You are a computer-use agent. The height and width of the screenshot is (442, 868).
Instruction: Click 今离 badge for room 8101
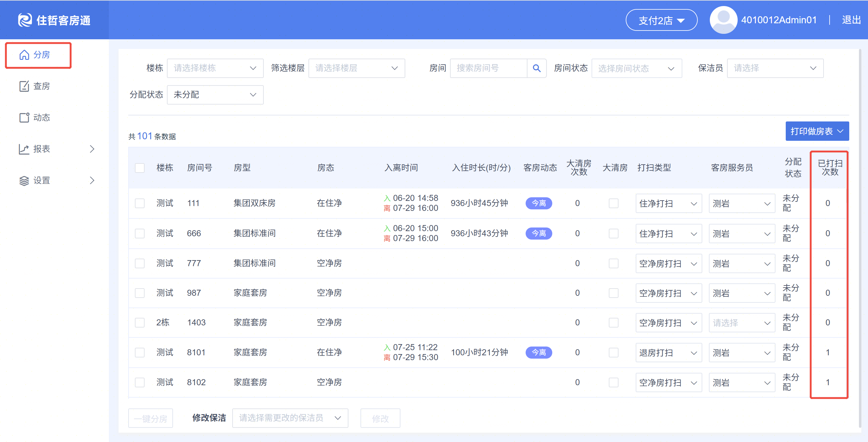coord(538,353)
